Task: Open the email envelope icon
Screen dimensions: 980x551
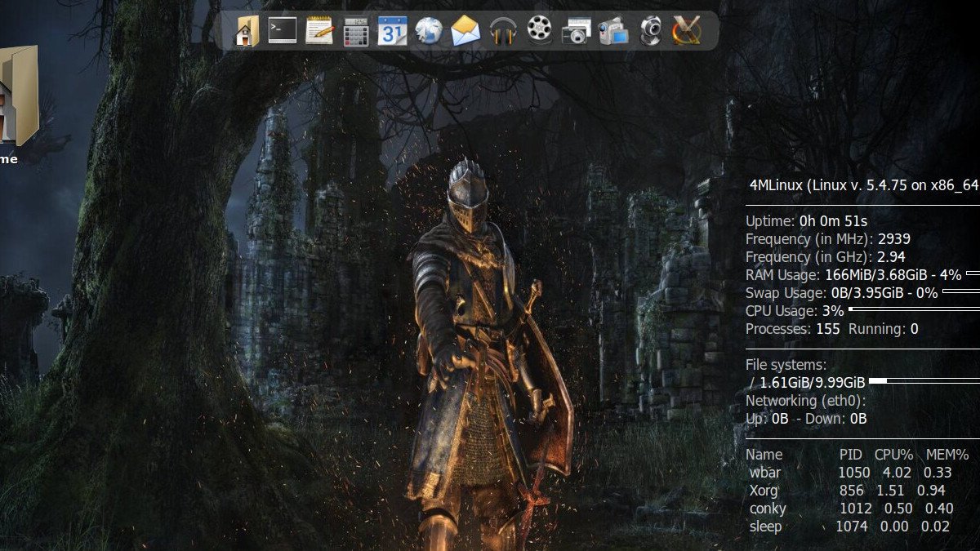Action: (x=465, y=31)
